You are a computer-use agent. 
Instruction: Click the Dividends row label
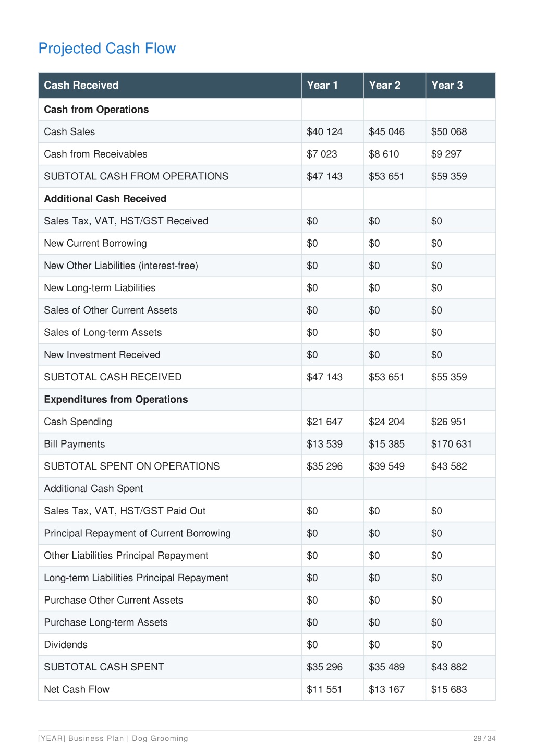coord(66,645)
